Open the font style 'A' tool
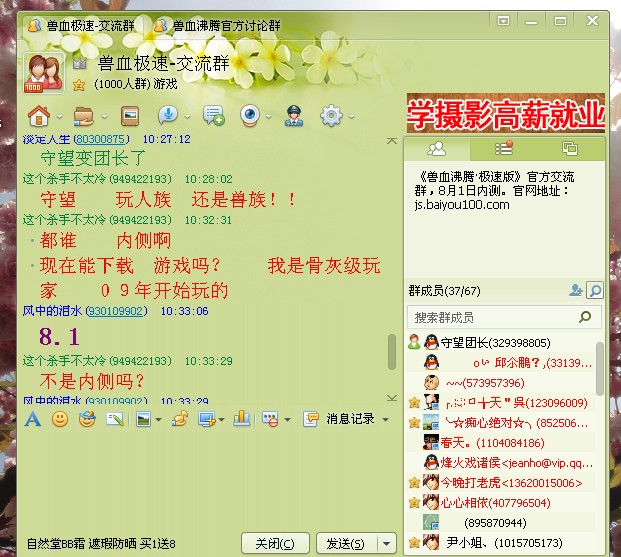 pos(33,419)
